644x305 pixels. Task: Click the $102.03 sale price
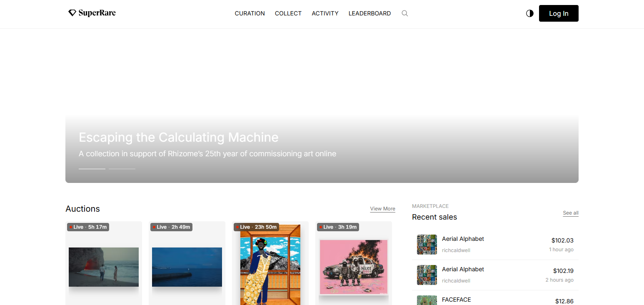tap(562, 240)
